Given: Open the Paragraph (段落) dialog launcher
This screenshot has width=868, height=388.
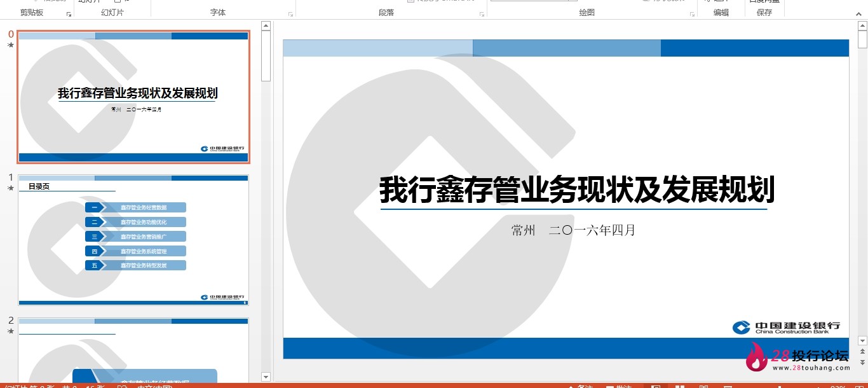Looking at the screenshot, I should coord(482,13).
